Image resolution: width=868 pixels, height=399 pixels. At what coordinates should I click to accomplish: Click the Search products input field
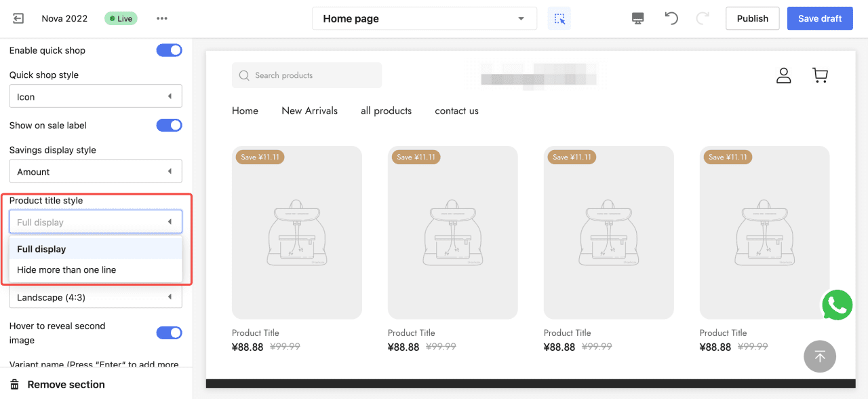307,75
